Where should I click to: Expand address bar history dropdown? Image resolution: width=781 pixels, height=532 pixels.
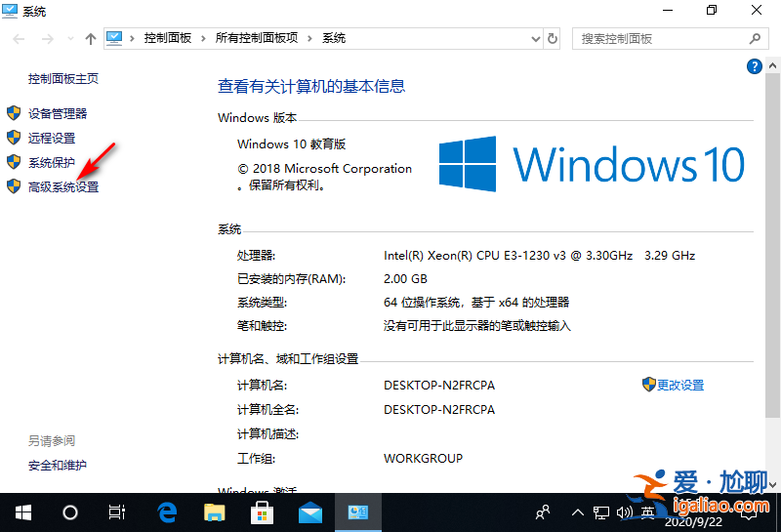535,39
